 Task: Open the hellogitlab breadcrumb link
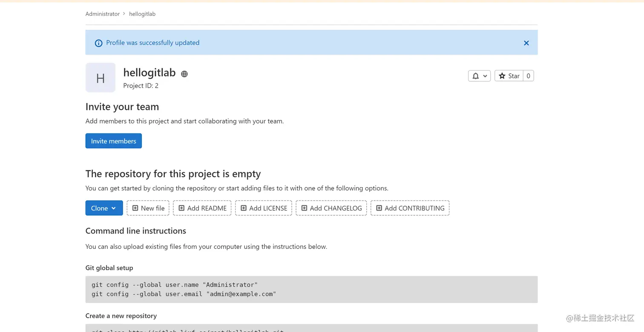tap(142, 14)
